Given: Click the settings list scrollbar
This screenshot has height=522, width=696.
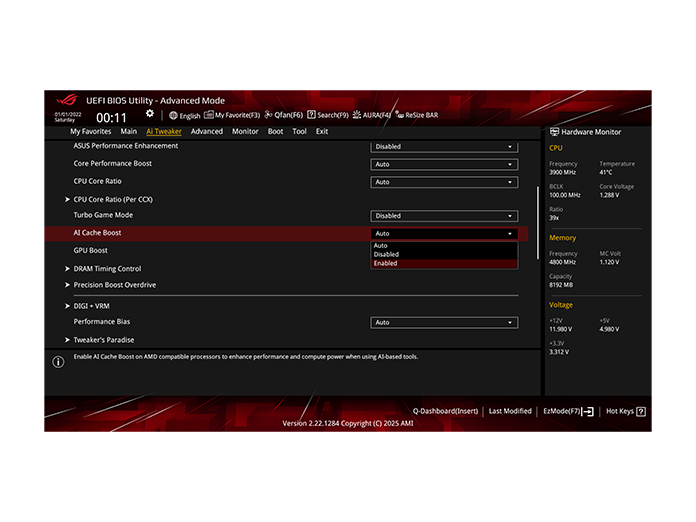Looking at the screenshot, I should point(538,223).
